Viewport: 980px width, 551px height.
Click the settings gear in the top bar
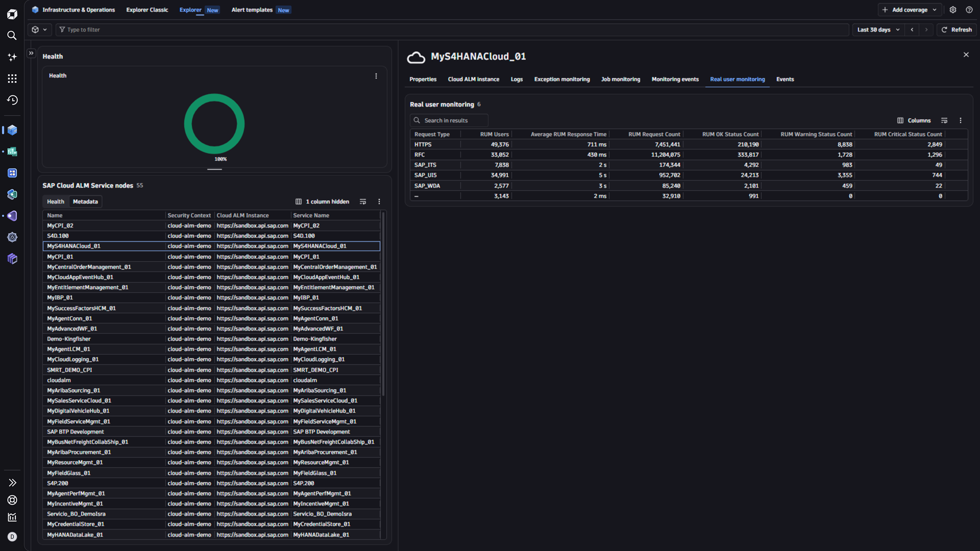(x=953, y=10)
